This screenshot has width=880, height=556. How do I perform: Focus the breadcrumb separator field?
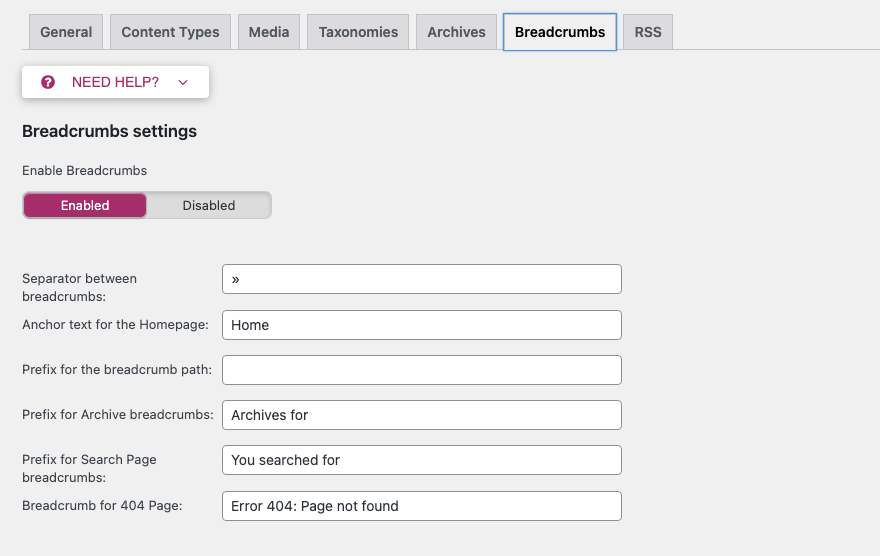tap(421, 279)
